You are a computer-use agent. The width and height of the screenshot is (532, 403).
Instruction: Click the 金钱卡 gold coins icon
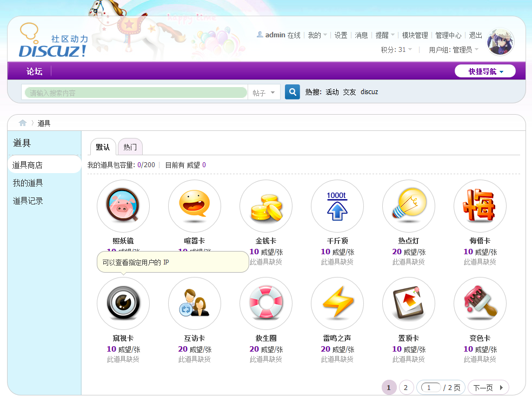(x=265, y=206)
